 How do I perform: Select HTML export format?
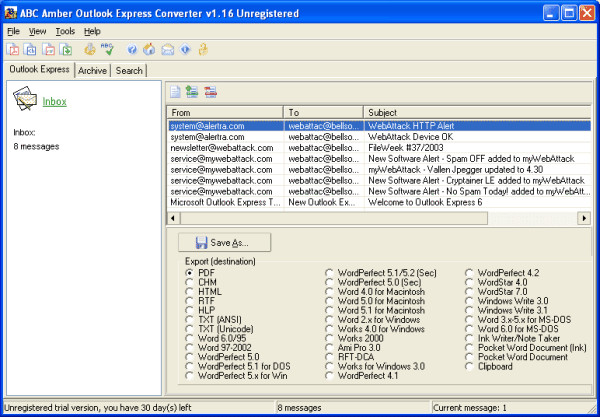[x=189, y=291]
